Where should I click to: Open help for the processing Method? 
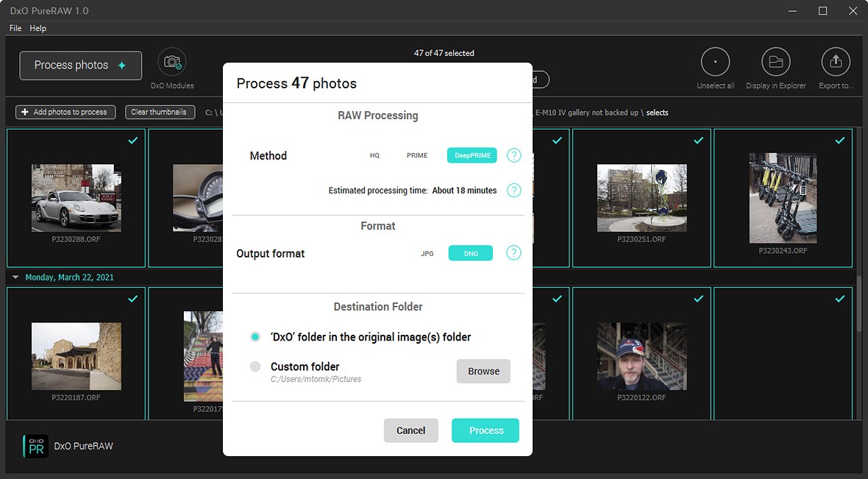513,155
